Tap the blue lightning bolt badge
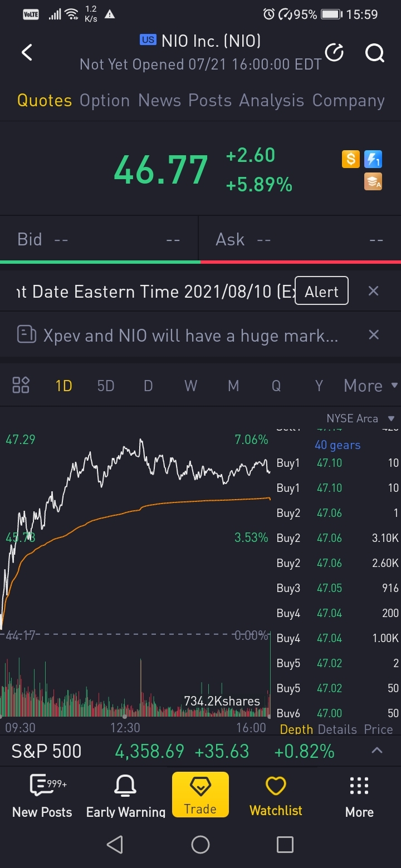 click(x=373, y=160)
